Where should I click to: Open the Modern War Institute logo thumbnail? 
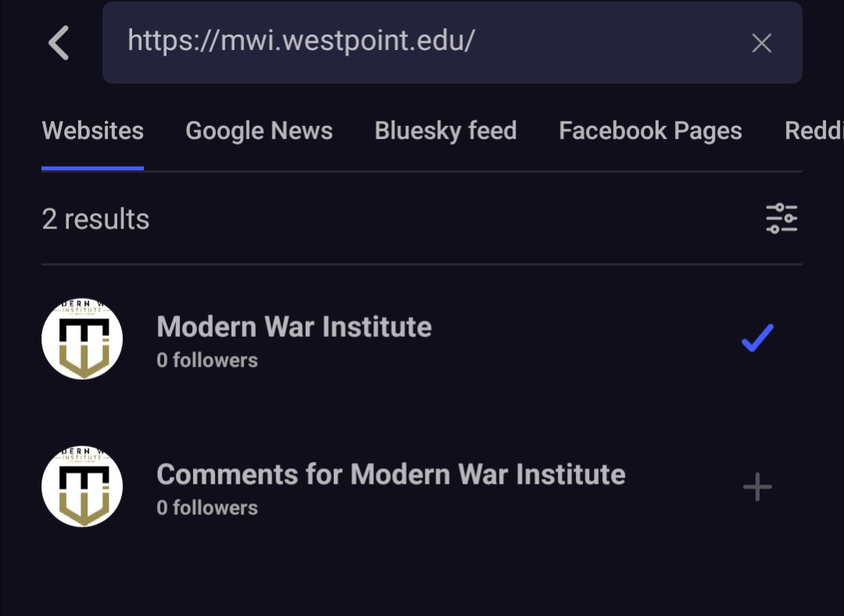[x=82, y=339]
